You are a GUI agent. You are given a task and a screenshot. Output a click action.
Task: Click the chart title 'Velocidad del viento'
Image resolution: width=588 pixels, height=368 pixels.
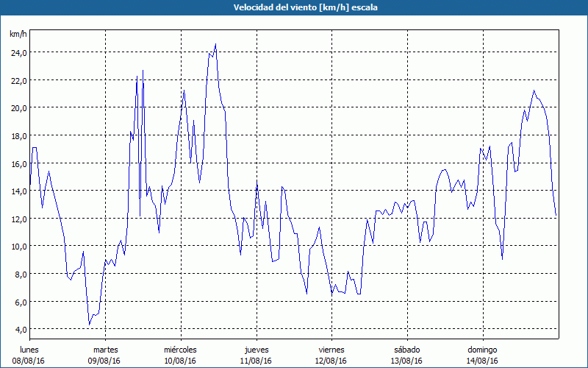coord(295,7)
